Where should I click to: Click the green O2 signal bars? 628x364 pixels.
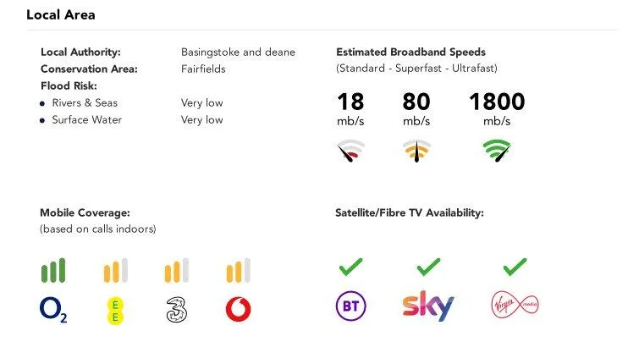click(x=53, y=270)
